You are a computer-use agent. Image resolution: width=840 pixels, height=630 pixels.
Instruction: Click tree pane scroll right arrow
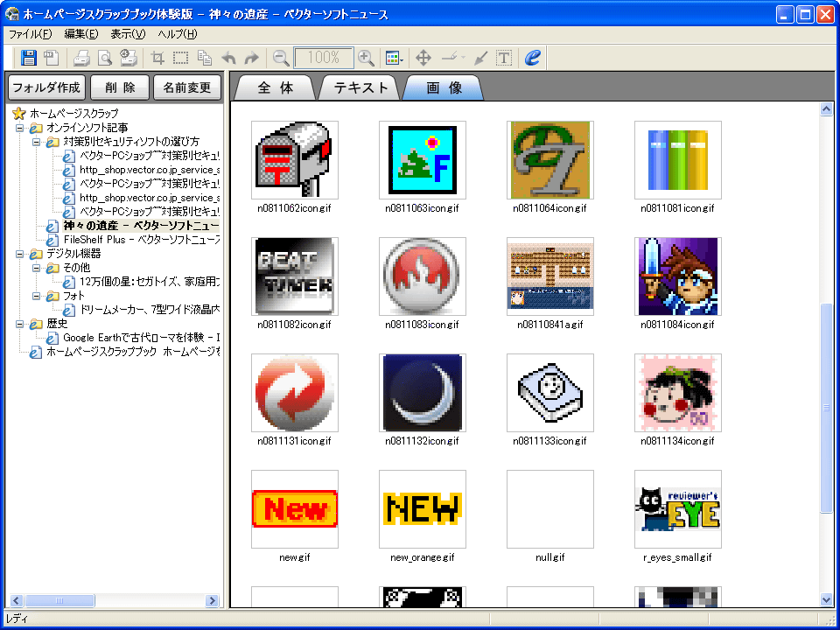[213, 600]
